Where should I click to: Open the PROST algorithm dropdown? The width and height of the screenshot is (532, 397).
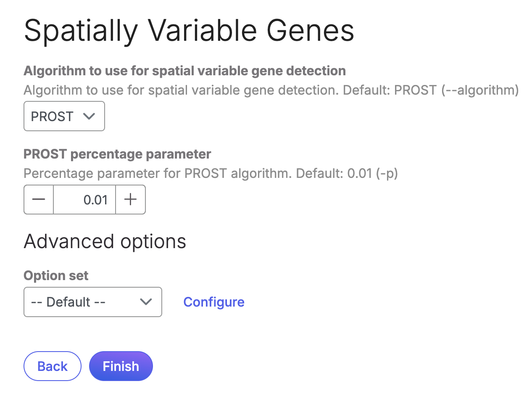pos(64,116)
